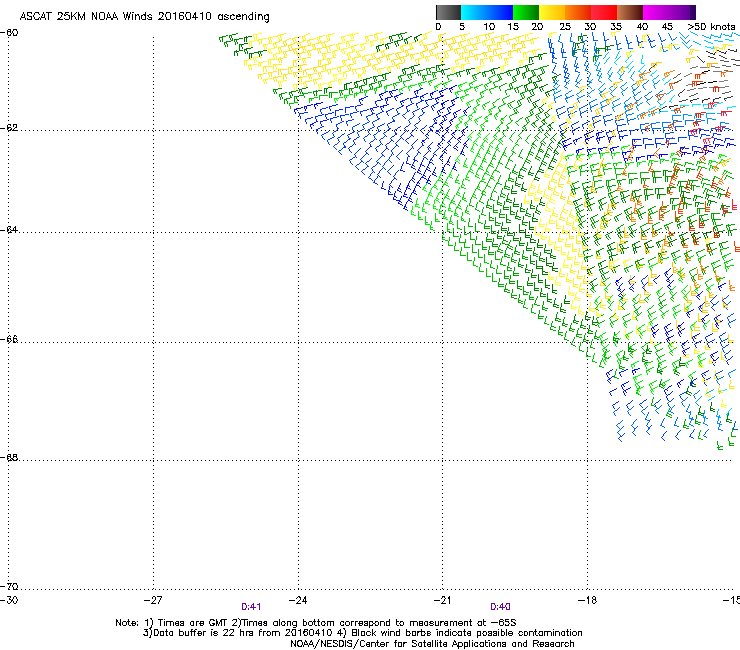Click the longitude label '-18'
Image resolution: width=740 pixels, height=650 pixels.
pos(587,600)
